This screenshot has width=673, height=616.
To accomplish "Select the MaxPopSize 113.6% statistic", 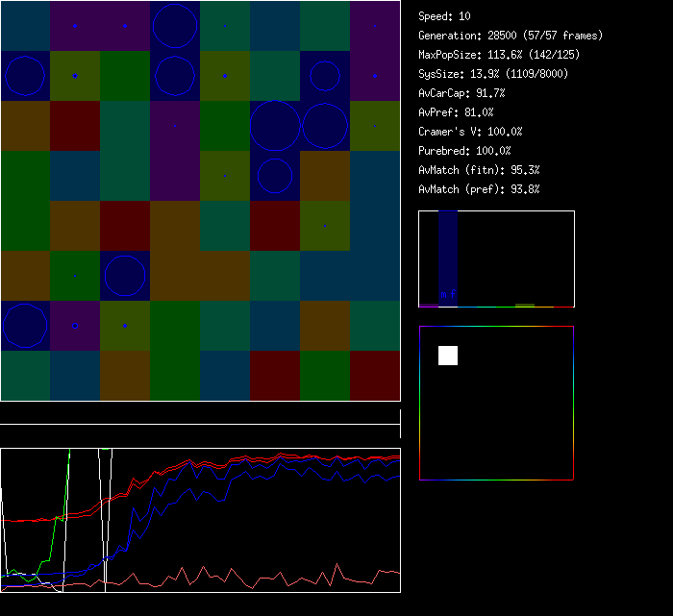I will [x=499, y=55].
